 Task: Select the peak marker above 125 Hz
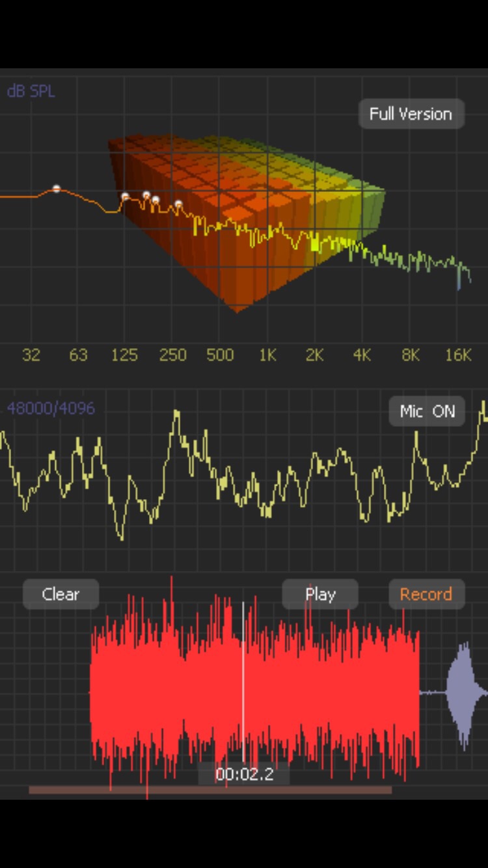[x=125, y=197]
